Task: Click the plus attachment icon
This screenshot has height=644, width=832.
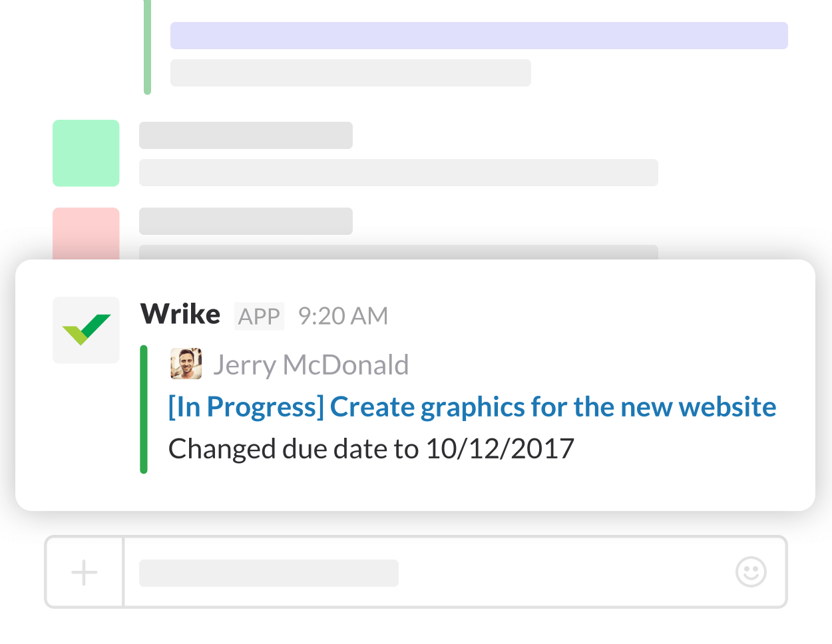Action: coord(83,571)
